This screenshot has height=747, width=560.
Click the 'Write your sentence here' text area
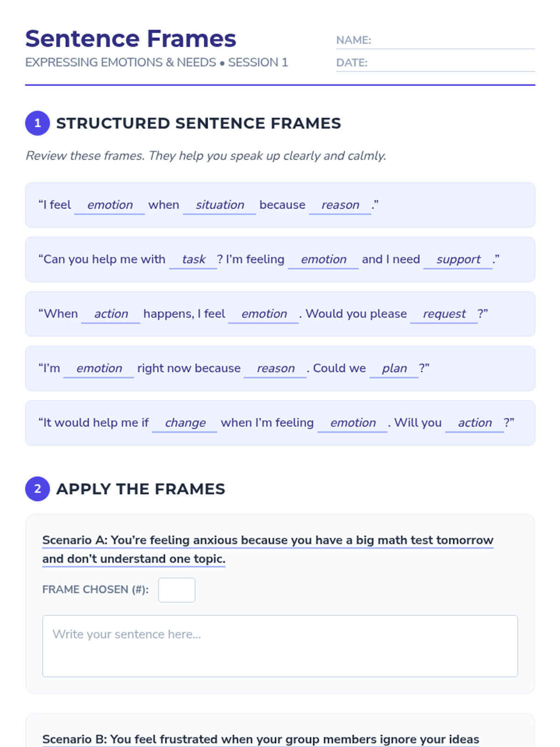click(x=280, y=646)
